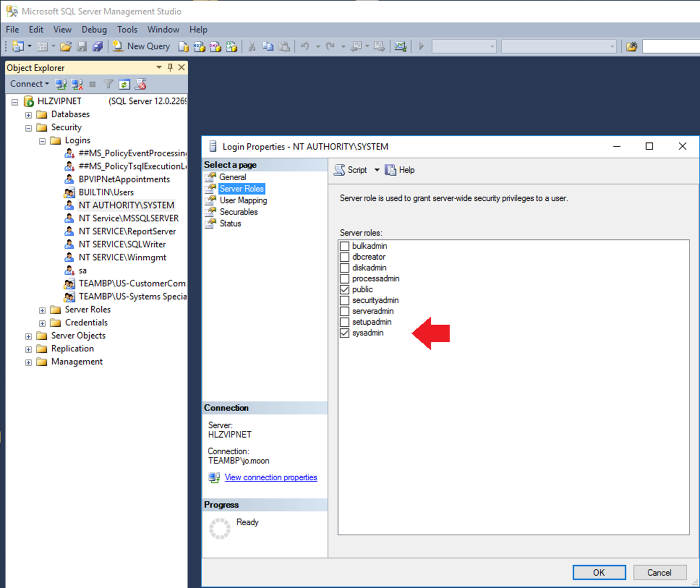
Task: Disconnect the selected server connection
Action: click(77, 84)
